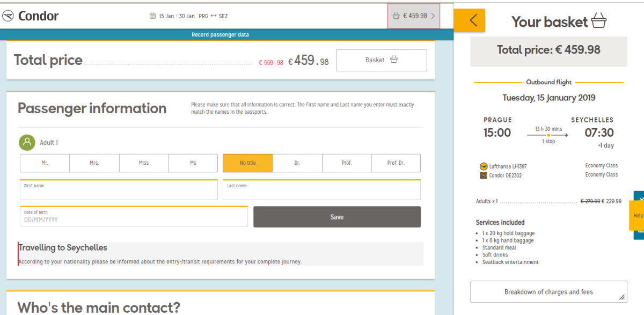This screenshot has width=644, height=315.
Task: Choose the Prof. Dr. title option
Action: [x=396, y=163]
